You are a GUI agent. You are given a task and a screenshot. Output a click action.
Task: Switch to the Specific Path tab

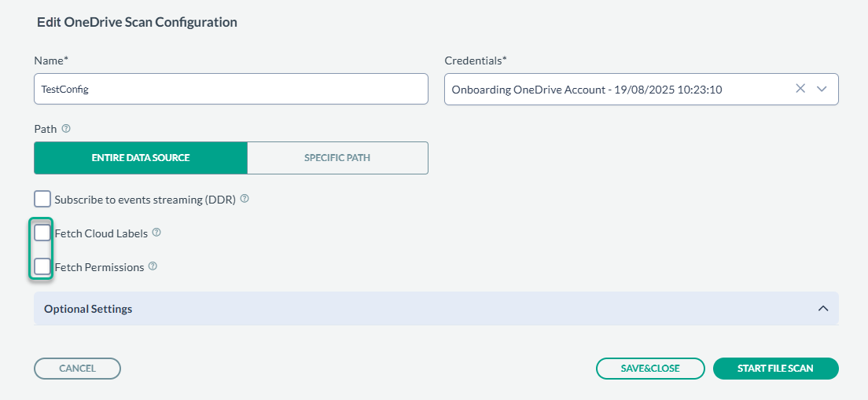point(337,158)
